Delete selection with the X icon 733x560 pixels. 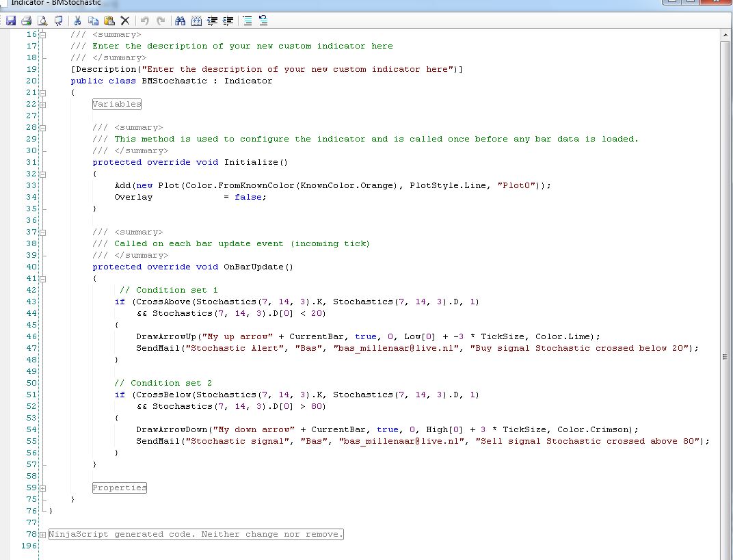coord(125,21)
